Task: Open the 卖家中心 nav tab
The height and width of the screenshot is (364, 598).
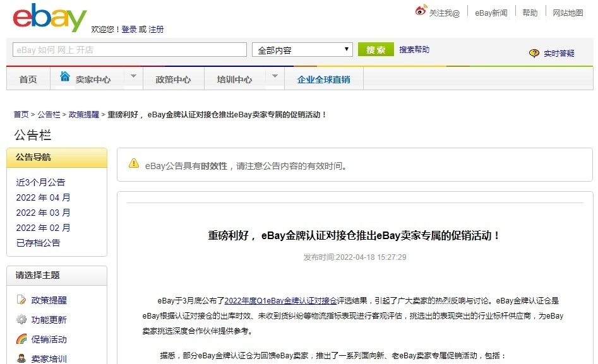Action: click(x=93, y=79)
